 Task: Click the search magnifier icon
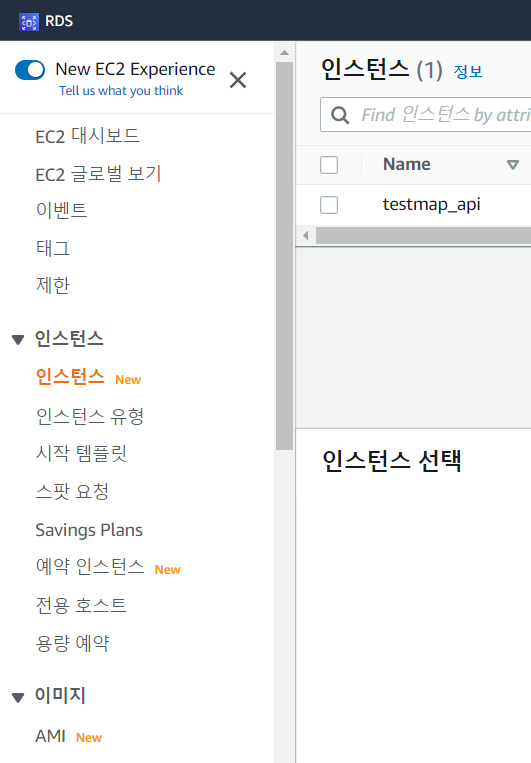point(340,115)
